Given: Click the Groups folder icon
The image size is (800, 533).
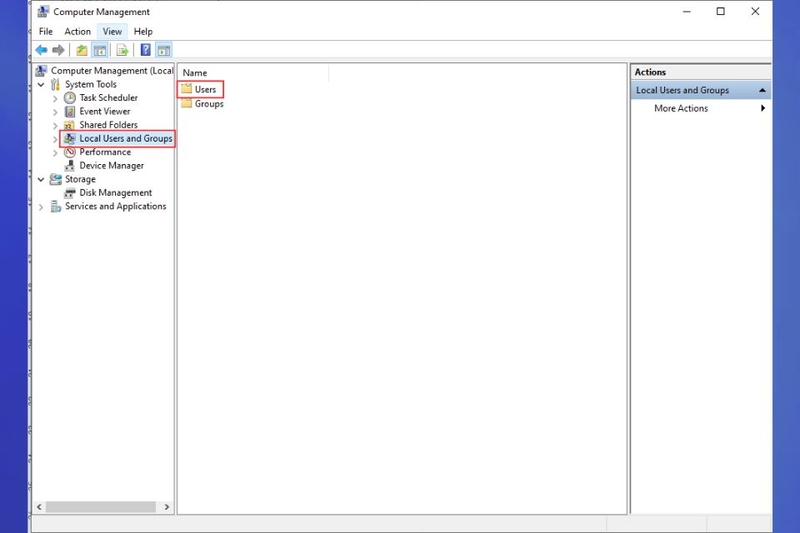Looking at the screenshot, I should 187,104.
